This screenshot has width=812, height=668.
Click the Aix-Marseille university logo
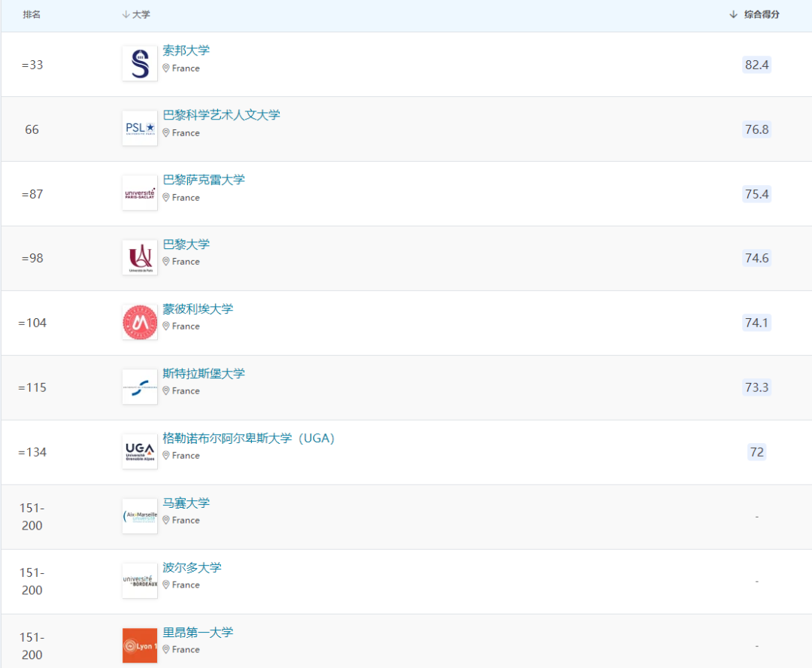pos(139,515)
